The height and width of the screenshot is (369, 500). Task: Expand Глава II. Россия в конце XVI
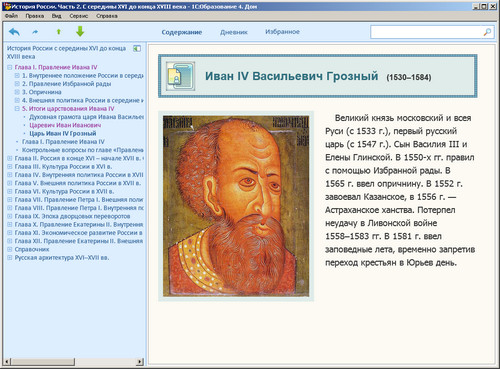(10, 158)
